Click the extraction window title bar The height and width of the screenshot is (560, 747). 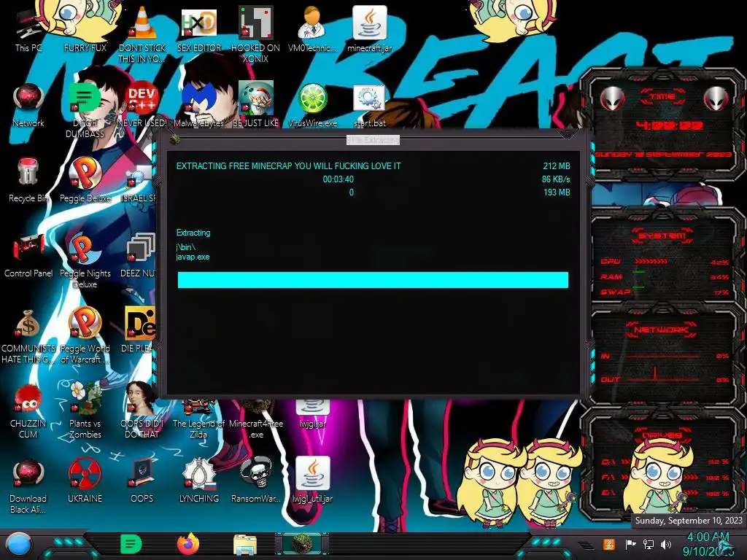[373, 139]
